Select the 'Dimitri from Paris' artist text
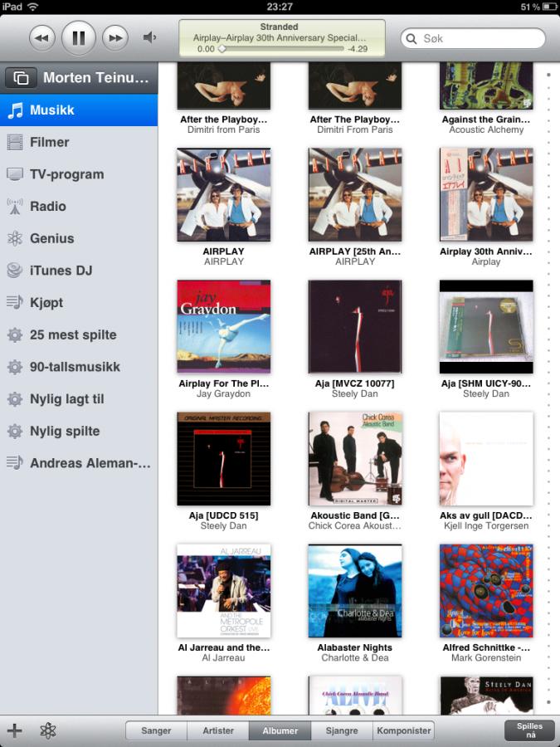This screenshot has height=747, width=560. coord(224,129)
